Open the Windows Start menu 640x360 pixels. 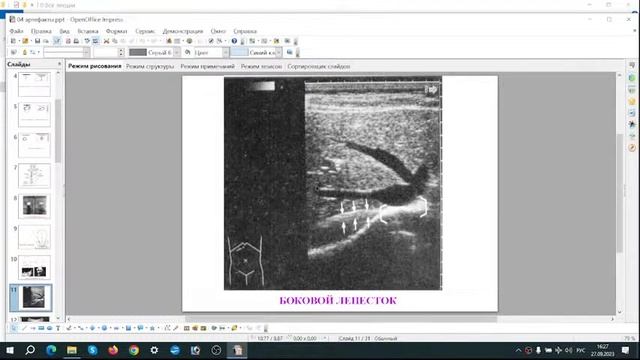(x=10, y=350)
